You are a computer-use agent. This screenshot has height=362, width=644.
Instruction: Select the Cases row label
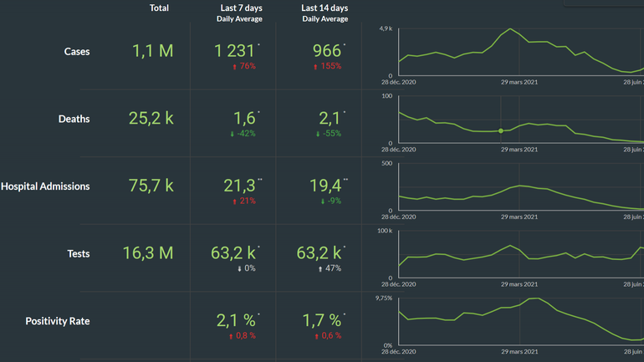tap(77, 52)
